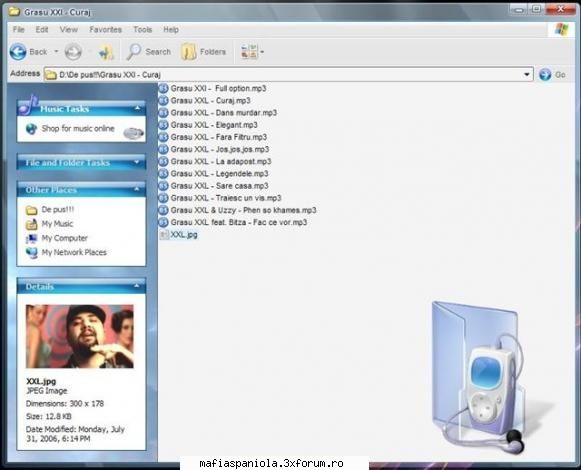Select Grasu XXL - Traiesc un vis.mp3
The image size is (581, 470).
point(226,198)
